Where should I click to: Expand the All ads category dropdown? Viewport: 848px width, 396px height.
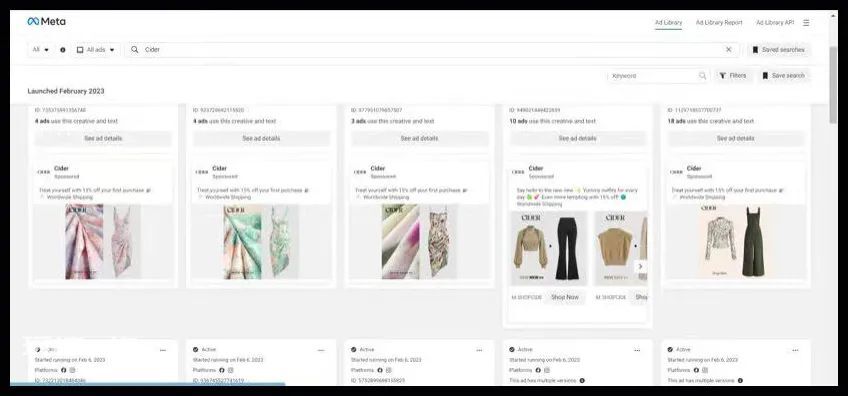pyautogui.click(x=96, y=50)
